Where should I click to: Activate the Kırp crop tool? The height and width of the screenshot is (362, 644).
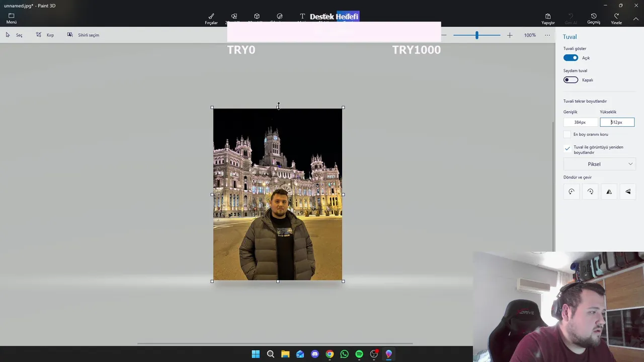point(45,35)
